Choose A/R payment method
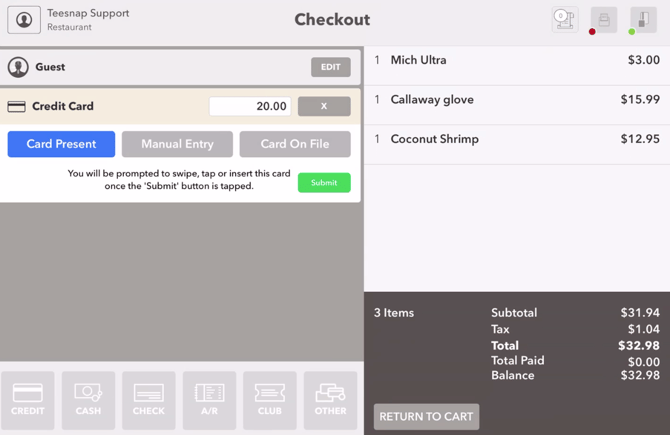 point(209,400)
